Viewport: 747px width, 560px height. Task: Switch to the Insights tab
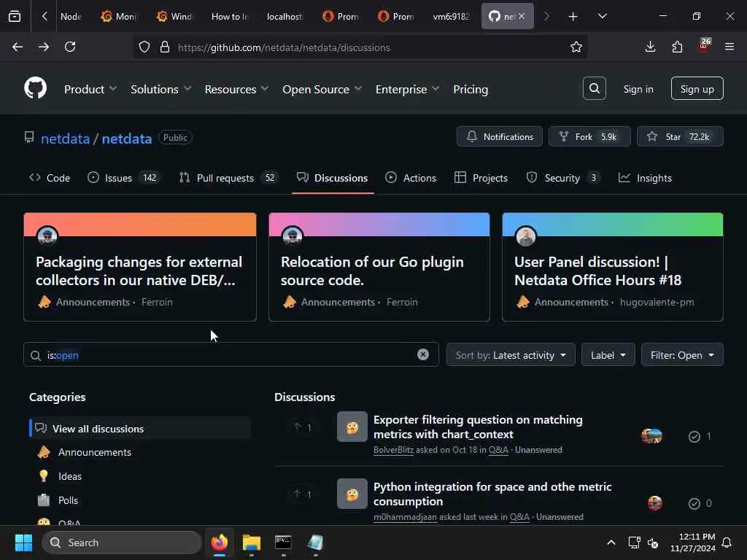click(645, 178)
